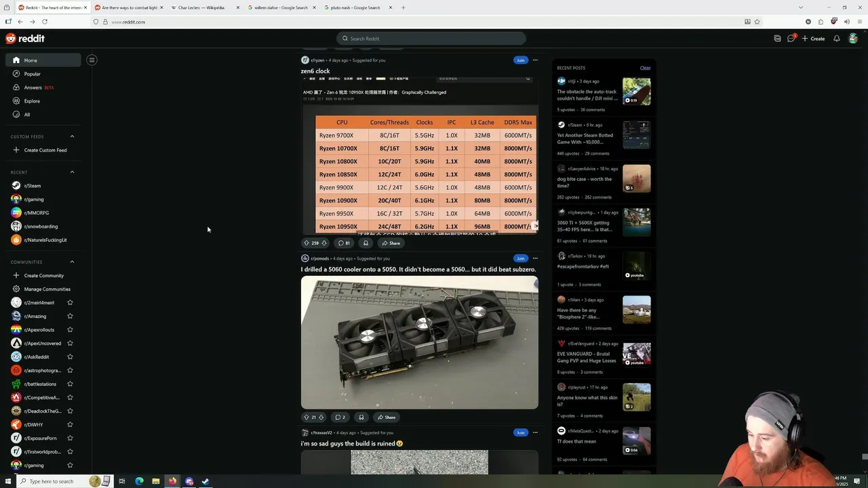Favorite r/Amazing with its star
Viewport: 868px width, 488px height.
point(70,316)
